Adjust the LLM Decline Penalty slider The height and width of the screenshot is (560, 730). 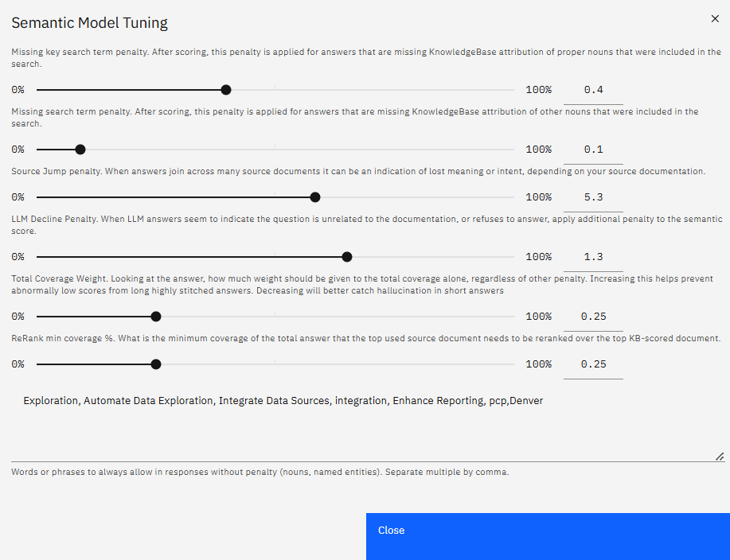[347, 257]
